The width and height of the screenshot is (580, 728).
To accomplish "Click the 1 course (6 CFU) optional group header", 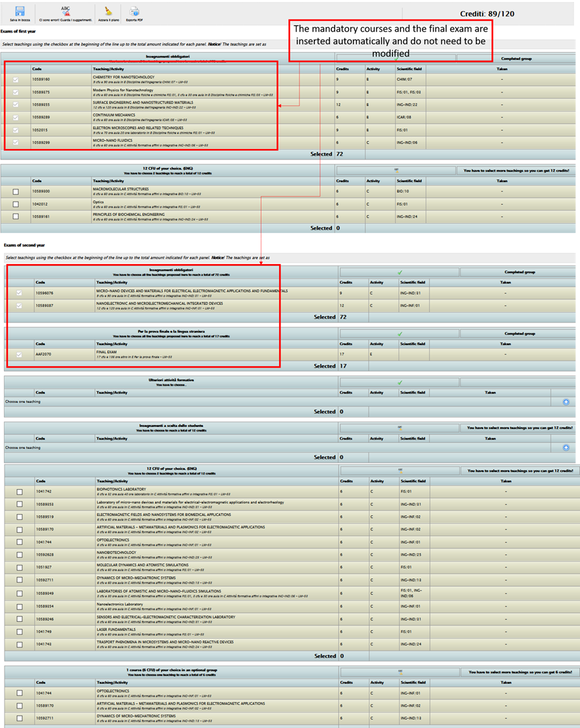I will (172, 670).
